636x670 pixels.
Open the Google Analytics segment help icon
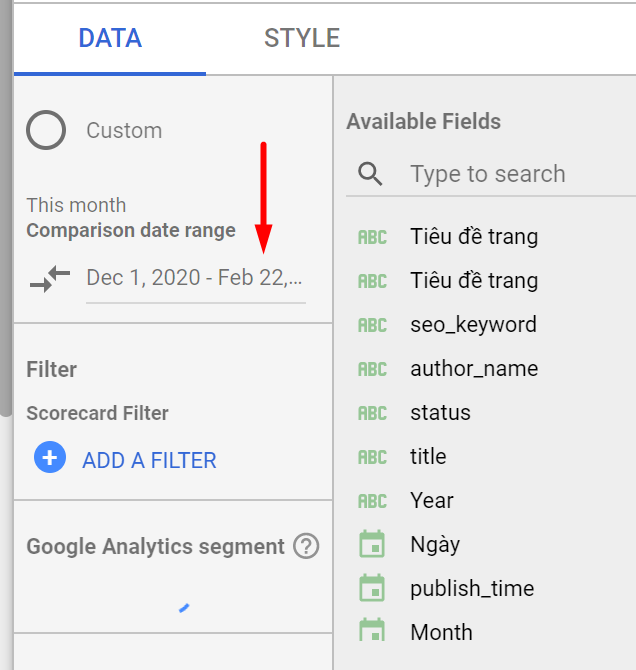[306, 546]
